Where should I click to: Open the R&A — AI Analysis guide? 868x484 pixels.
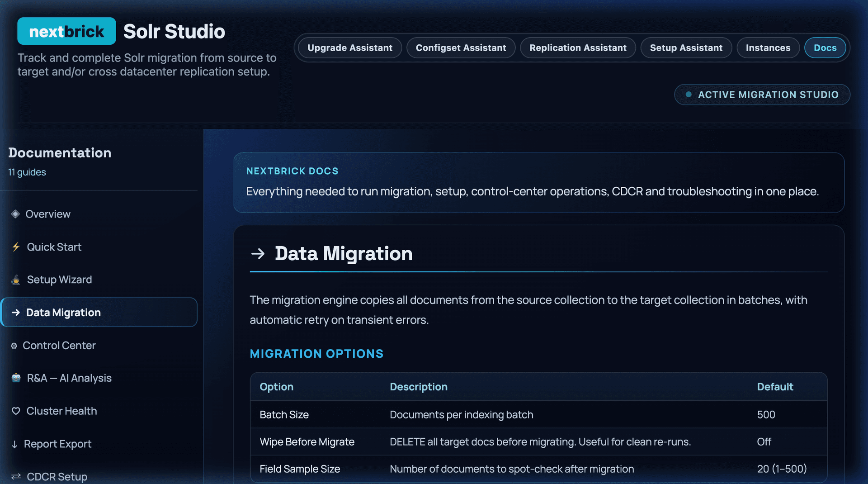point(99,378)
